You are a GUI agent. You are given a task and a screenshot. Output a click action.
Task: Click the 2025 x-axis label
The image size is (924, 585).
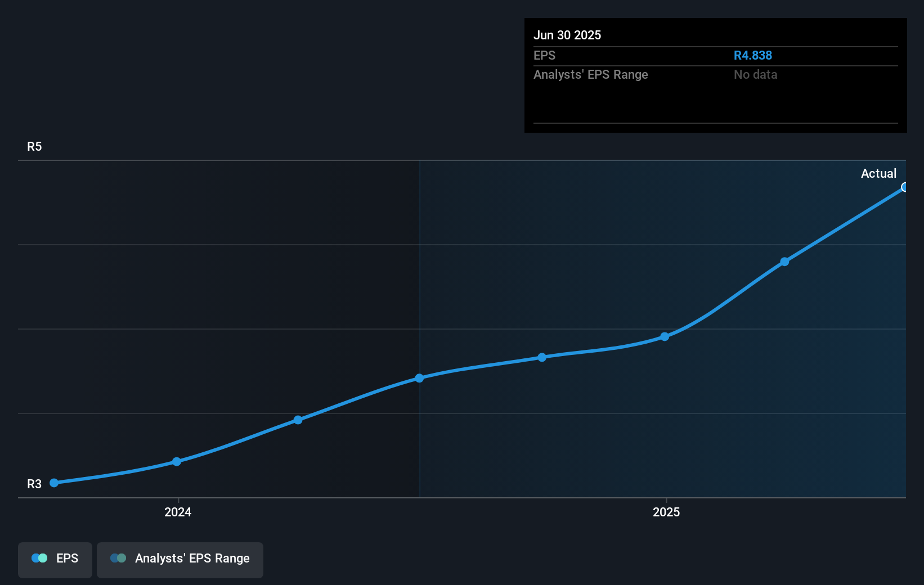(x=666, y=512)
